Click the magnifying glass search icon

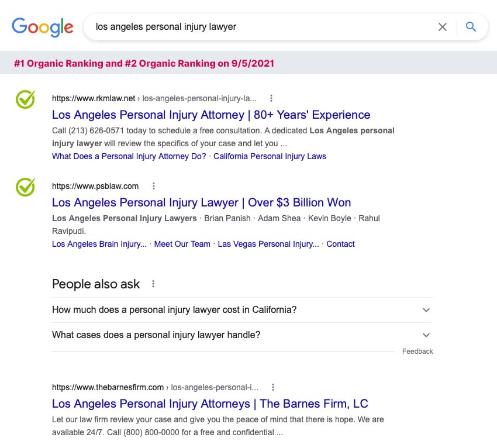pyautogui.click(x=471, y=27)
